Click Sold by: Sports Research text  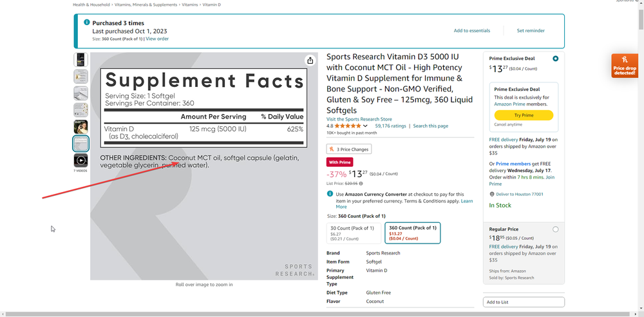click(512, 278)
